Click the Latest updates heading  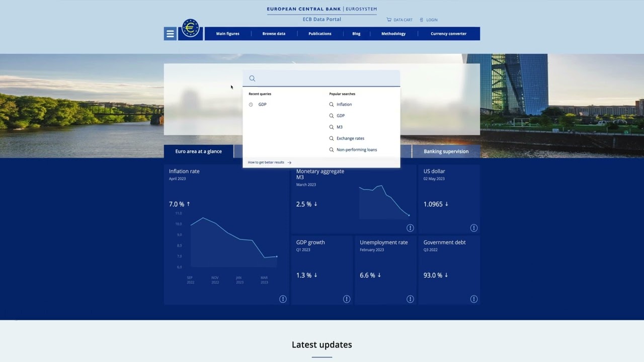pos(322,345)
